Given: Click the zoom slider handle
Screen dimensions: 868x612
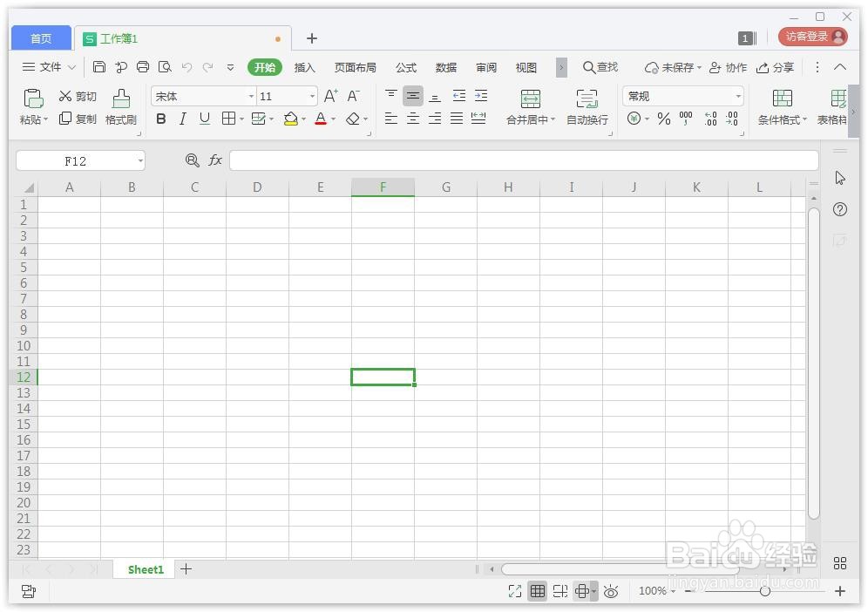Looking at the screenshot, I should pos(765,591).
